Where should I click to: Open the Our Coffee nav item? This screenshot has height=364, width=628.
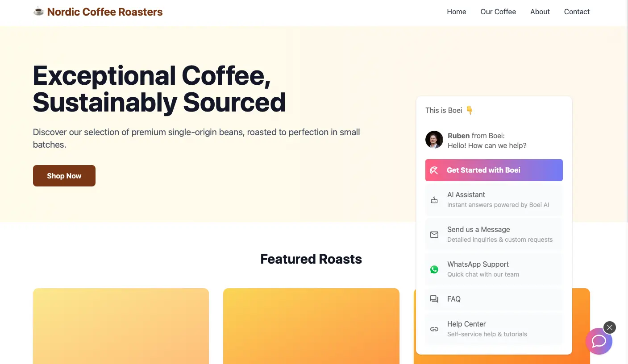(x=498, y=12)
